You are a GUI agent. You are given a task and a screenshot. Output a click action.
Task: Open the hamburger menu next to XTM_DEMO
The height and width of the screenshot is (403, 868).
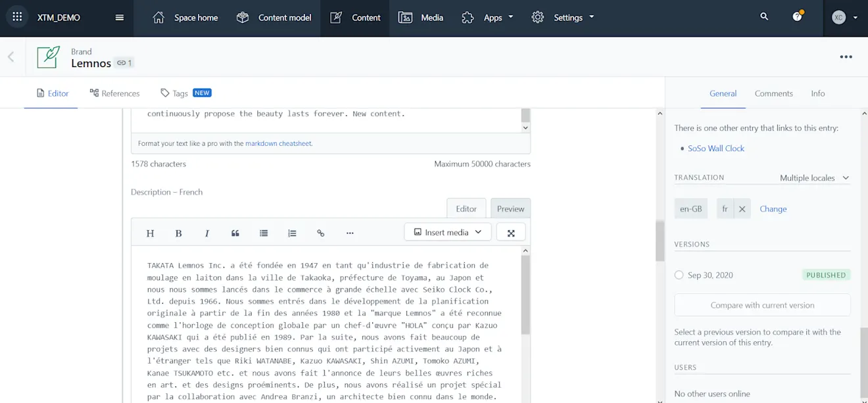[120, 18]
